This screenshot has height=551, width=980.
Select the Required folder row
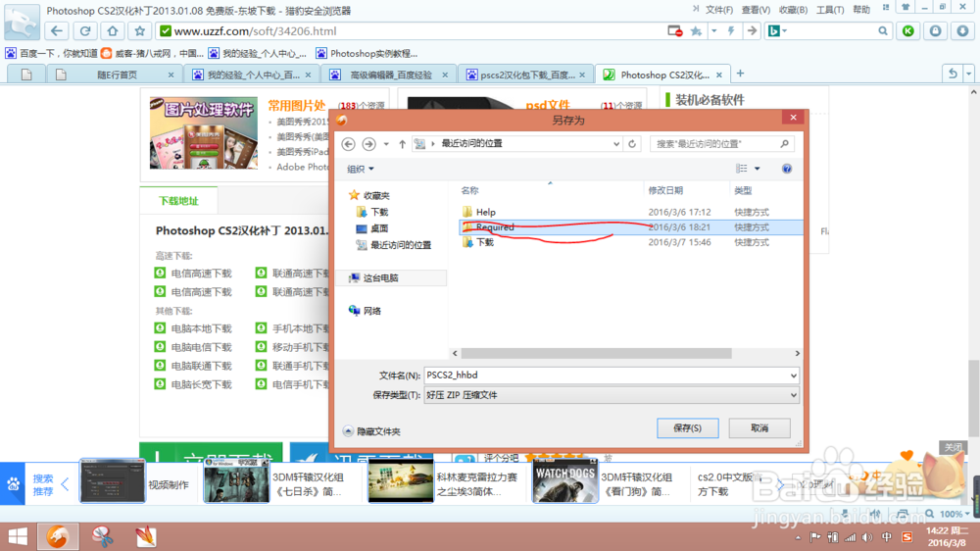pos(631,227)
